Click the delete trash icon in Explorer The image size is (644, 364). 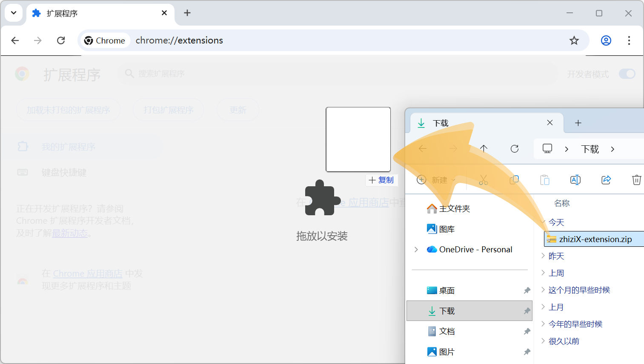click(636, 180)
